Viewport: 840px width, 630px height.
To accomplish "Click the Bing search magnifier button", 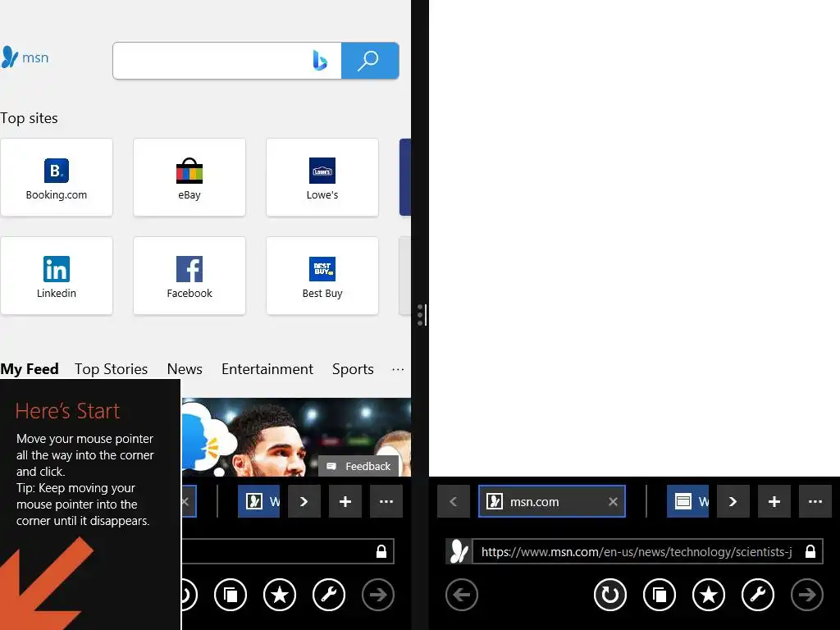I will pos(370,61).
